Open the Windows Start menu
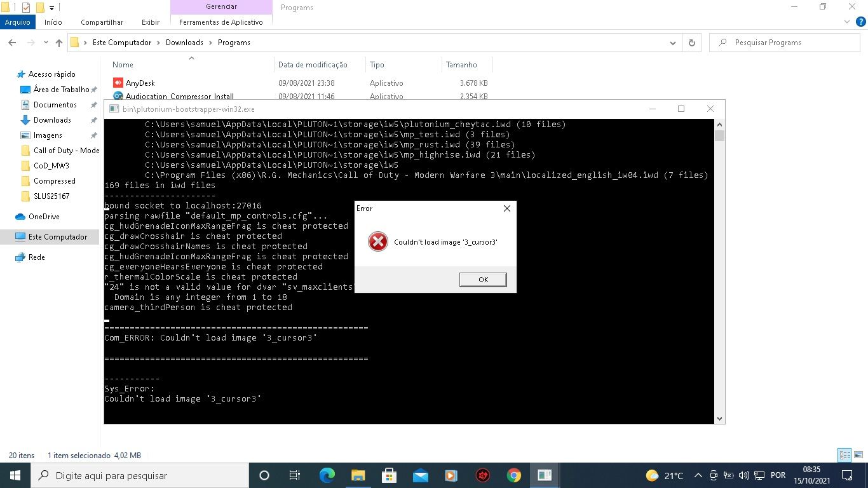This screenshot has width=868, height=488. 15,475
